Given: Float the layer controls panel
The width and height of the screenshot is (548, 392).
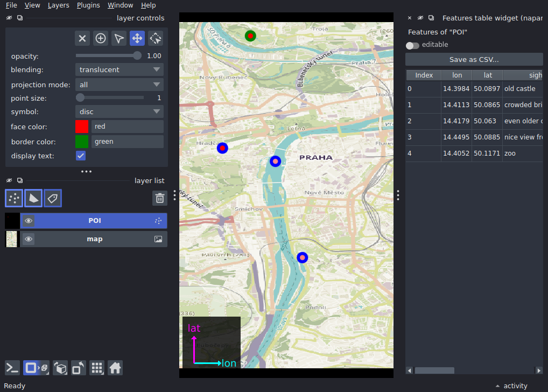Looking at the screenshot, I should click(20, 18).
